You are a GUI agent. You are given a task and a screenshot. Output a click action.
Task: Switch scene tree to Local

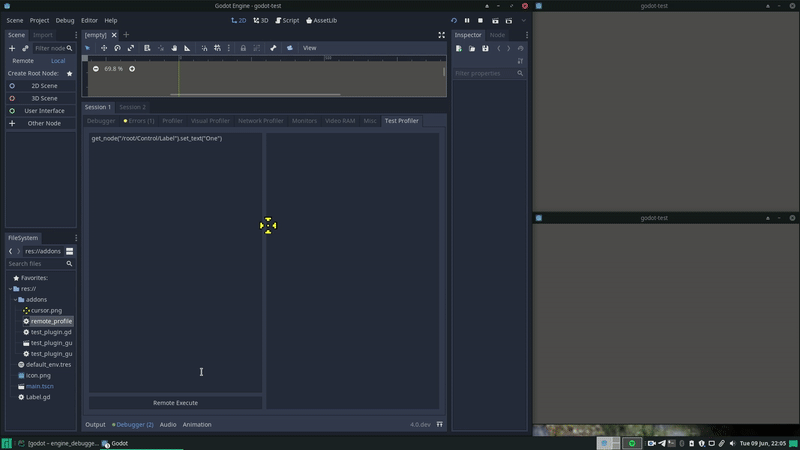pyautogui.click(x=58, y=61)
